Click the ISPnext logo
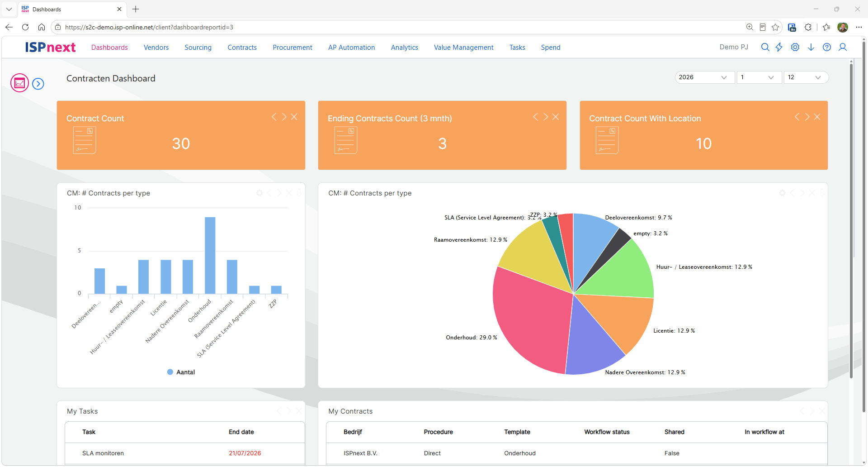The width and height of the screenshot is (868, 467). pyautogui.click(x=50, y=47)
